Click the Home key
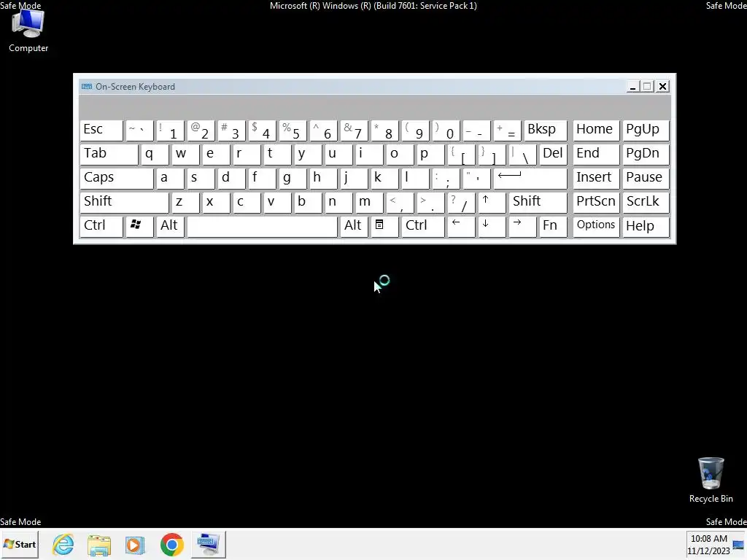747x560 pixels. [x=596, y=130]
